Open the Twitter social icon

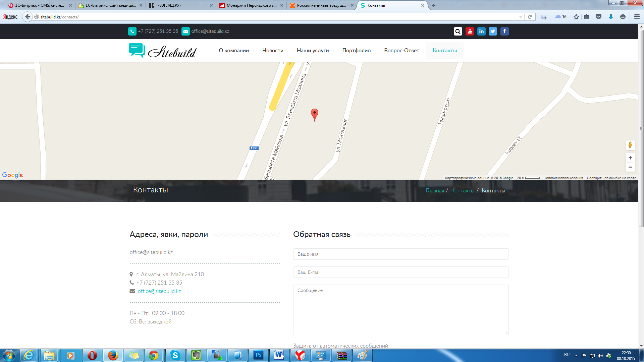(493, 31)
